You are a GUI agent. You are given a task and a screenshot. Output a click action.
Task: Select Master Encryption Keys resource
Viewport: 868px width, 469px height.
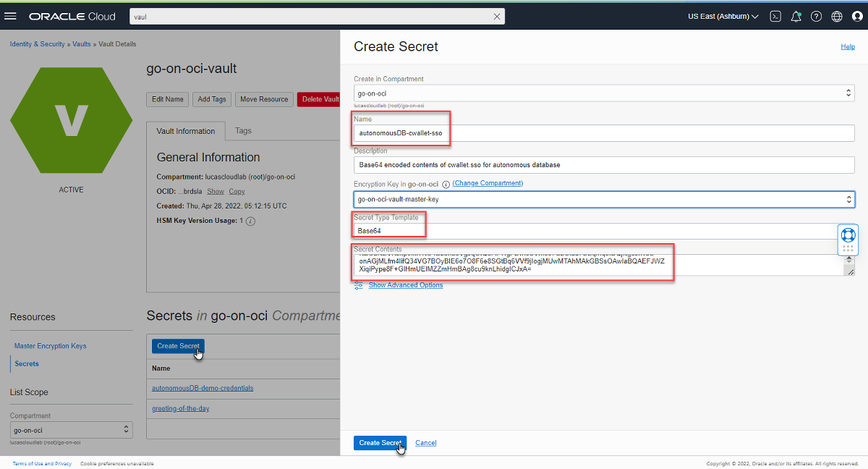pos(51,346)
